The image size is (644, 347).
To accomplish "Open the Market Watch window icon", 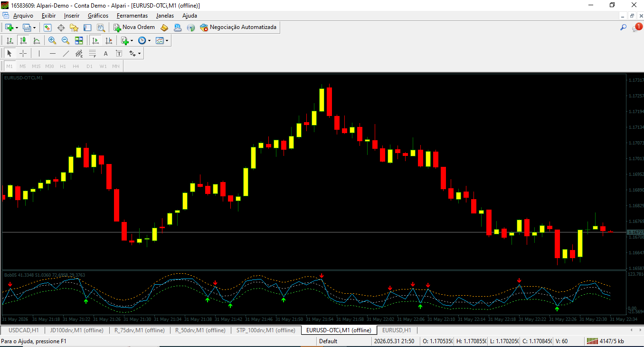I will 47,28.
